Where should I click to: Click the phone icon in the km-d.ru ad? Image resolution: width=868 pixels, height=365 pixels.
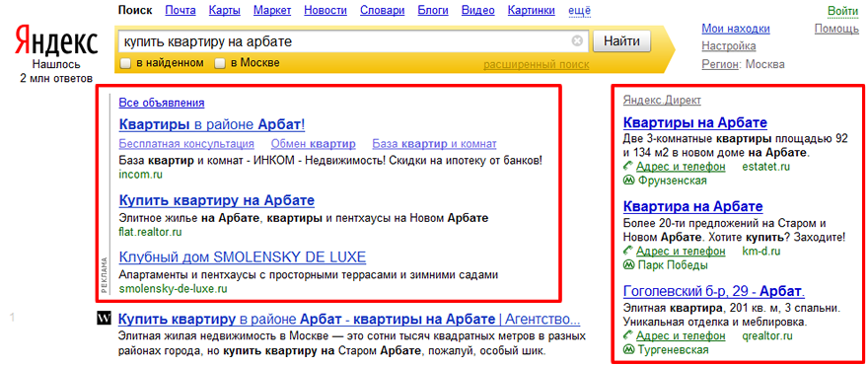(627, 251)
